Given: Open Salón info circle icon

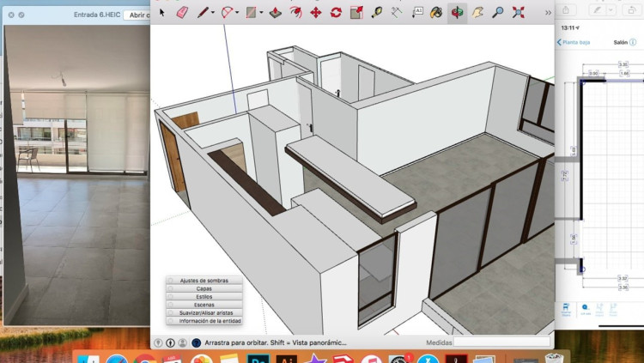Looking at the screenshot, I should pos(633,42).
